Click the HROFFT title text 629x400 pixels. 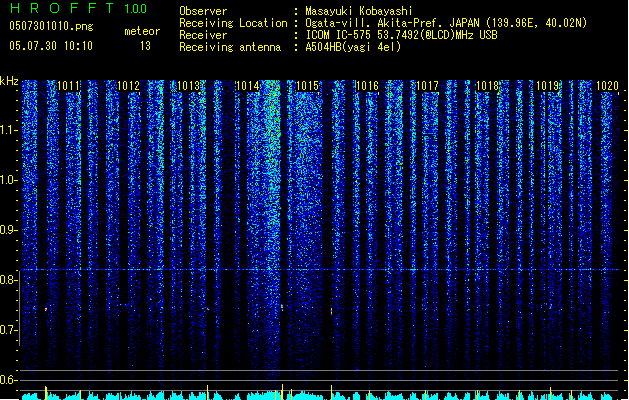(62, 8)
